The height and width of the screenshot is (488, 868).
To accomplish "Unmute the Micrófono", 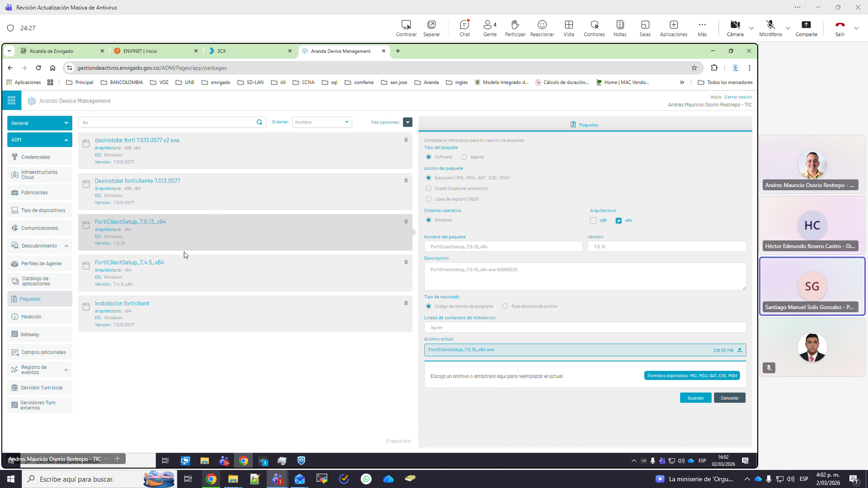I will [x=770, y=28].
